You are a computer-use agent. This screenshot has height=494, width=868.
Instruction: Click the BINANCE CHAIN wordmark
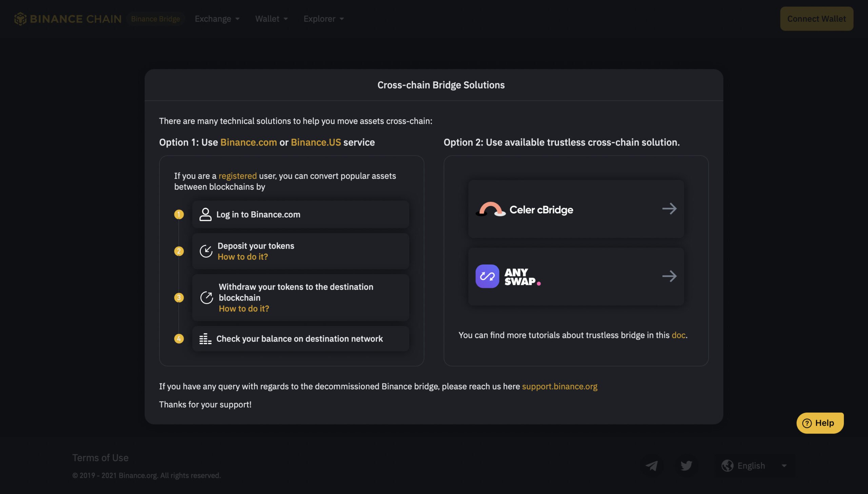[76, 19]
